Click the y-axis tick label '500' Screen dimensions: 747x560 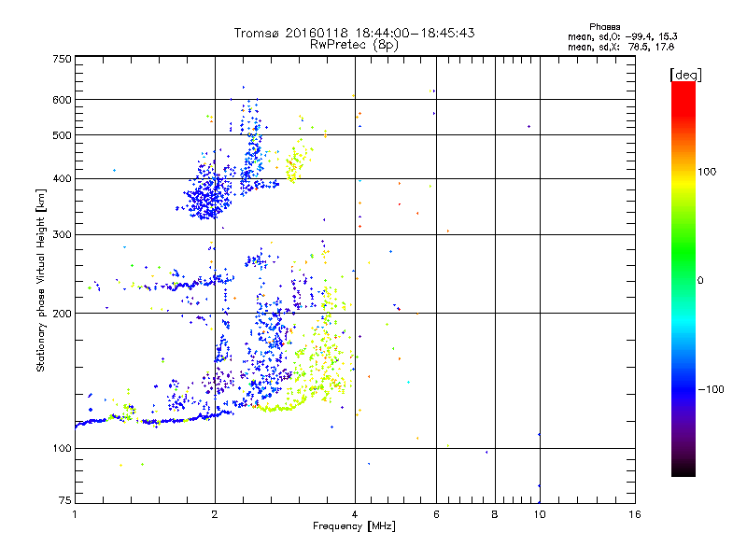click(x=62, y=135)
